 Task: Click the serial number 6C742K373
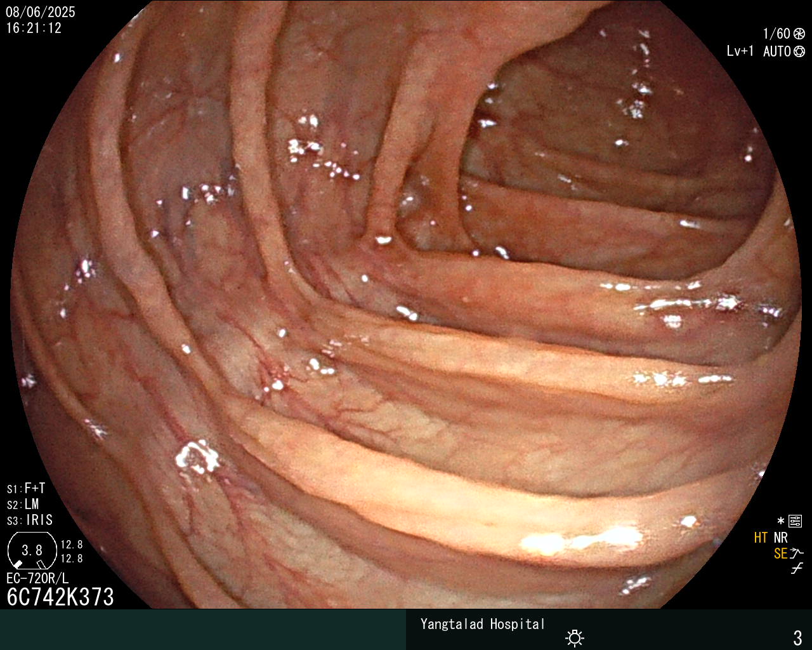point(60,597)
